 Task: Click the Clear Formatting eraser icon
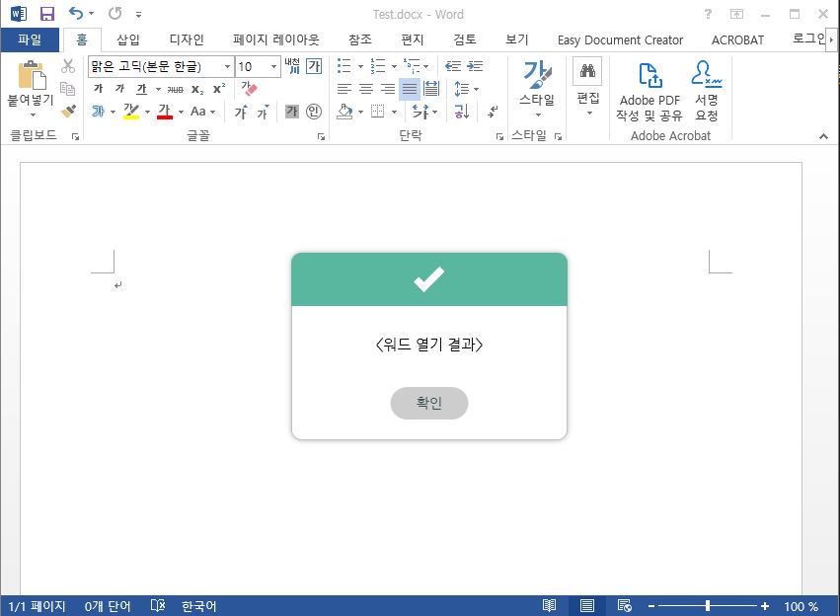pos(249,89)
